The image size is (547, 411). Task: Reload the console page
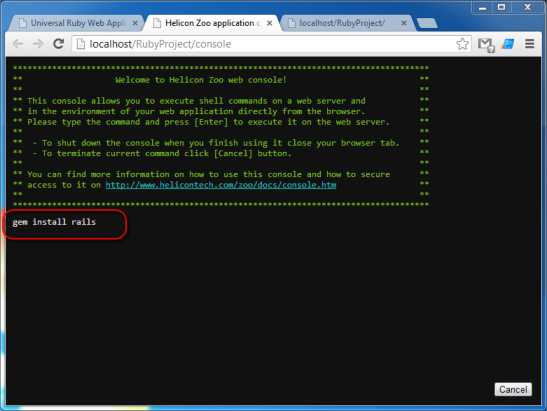point(58,44)
